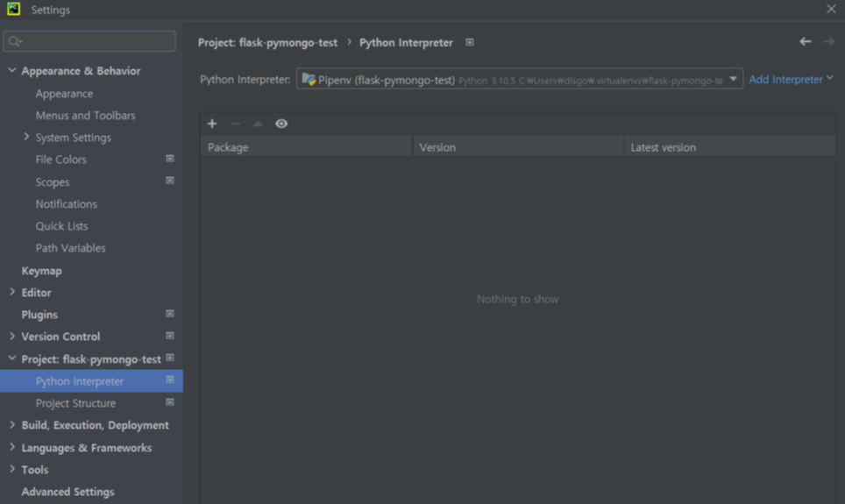Click the install package plus icon
The image size is (845, 504).
(x=212, y=124)
